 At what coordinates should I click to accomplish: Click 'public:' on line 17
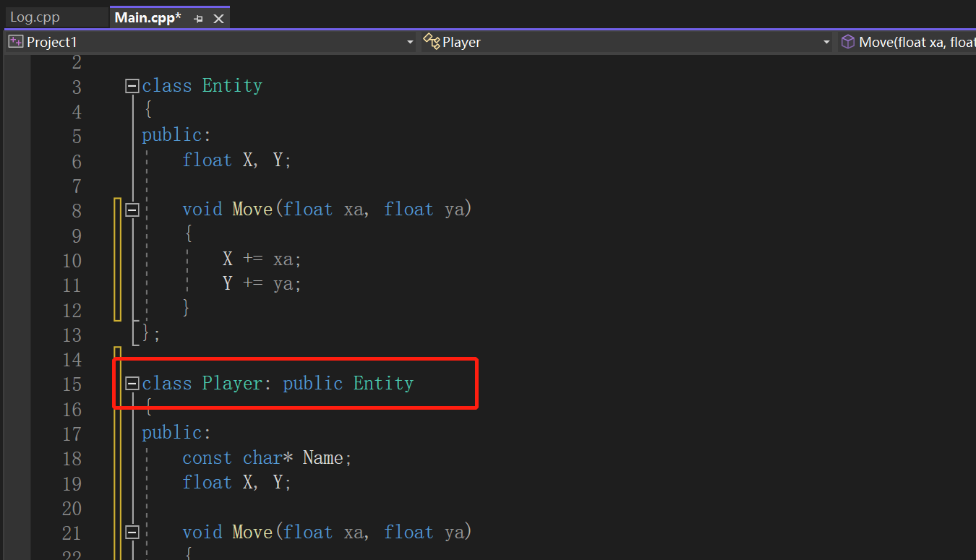click(176, 433)
